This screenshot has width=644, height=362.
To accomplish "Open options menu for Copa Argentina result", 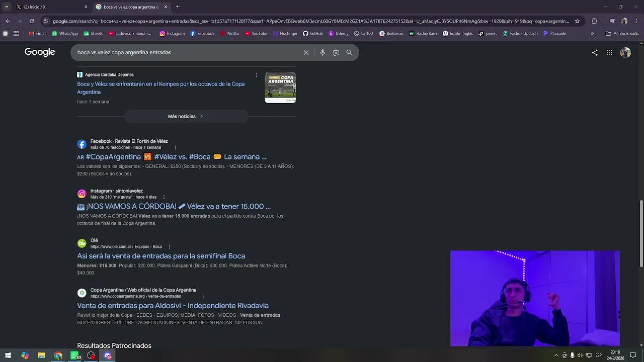I will point(204,297).
